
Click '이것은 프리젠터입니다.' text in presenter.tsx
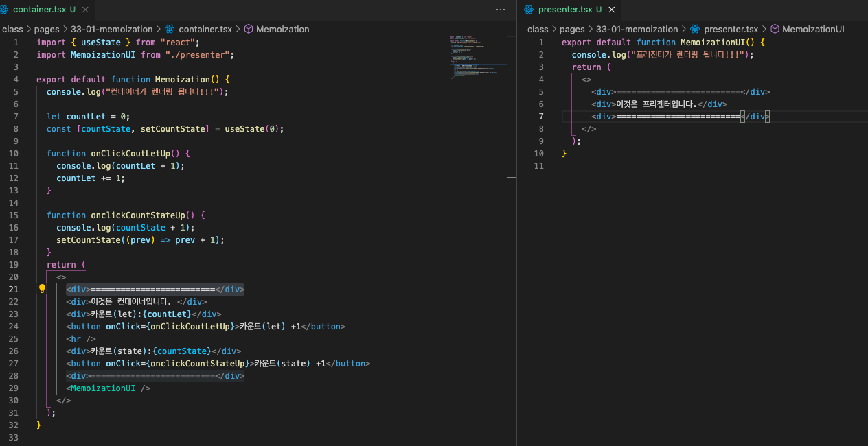click(x=656, y=104)
